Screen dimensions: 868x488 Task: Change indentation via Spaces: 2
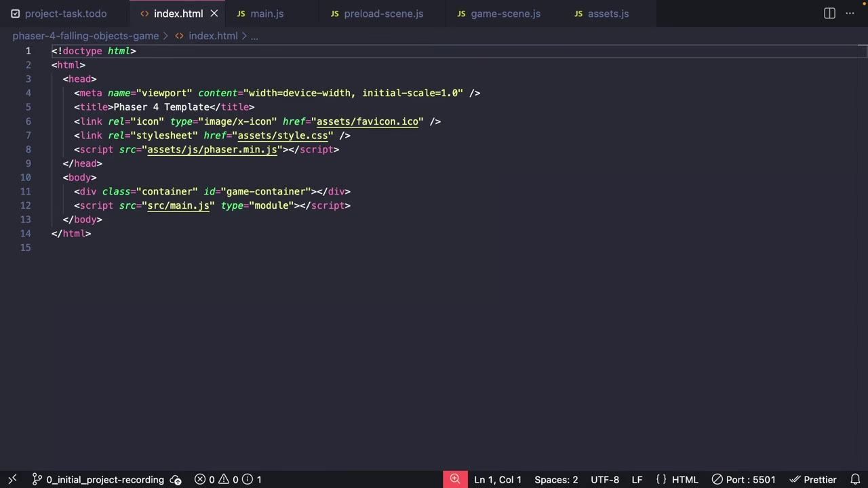(x=556, y=479)
